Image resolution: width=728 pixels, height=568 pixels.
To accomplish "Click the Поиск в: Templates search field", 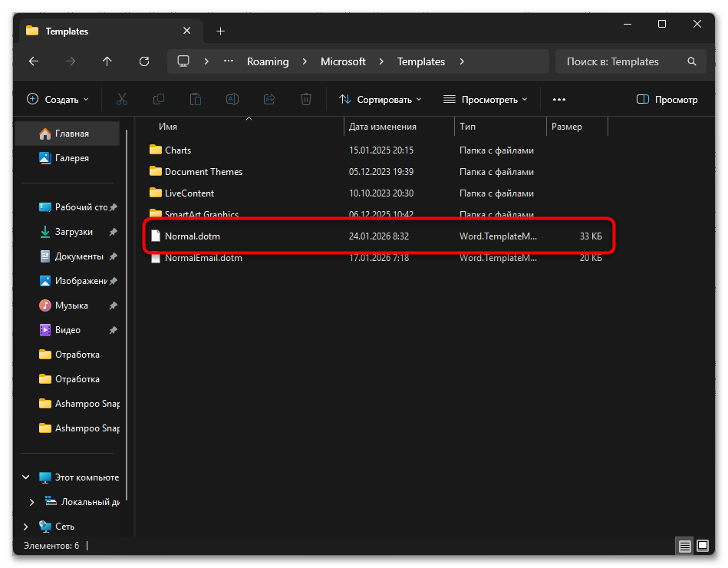I will click(621, 61).
